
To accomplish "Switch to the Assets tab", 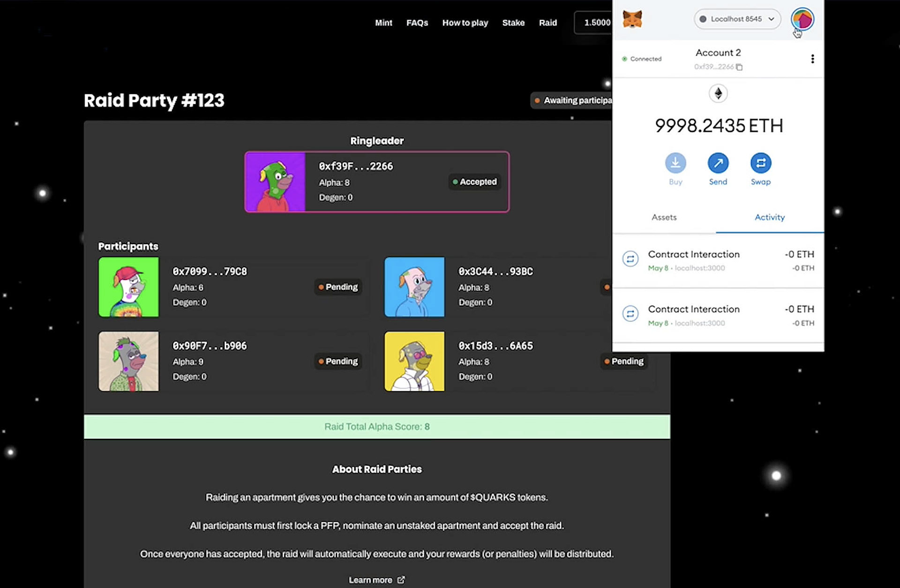I will pos(664,217).
